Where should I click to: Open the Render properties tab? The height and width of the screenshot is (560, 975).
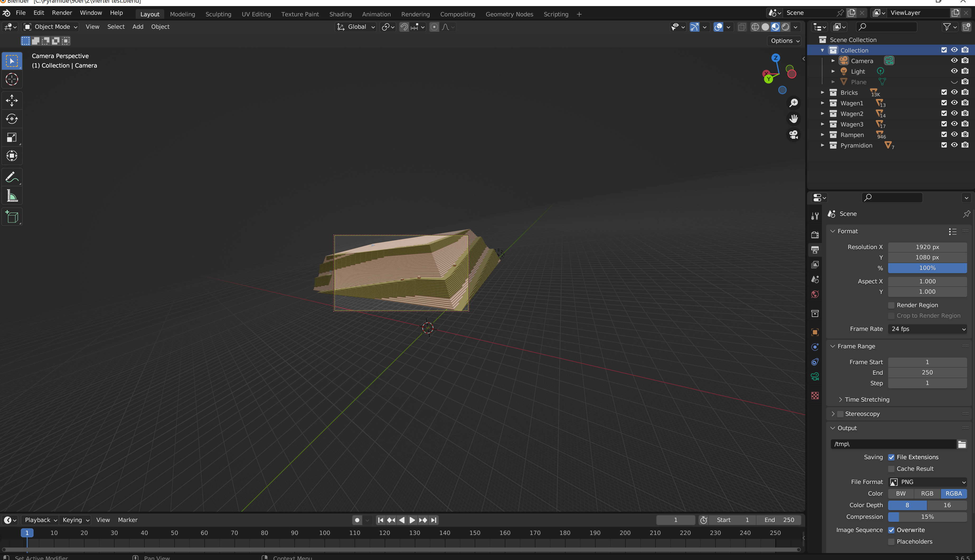click(x=814, y=235)
